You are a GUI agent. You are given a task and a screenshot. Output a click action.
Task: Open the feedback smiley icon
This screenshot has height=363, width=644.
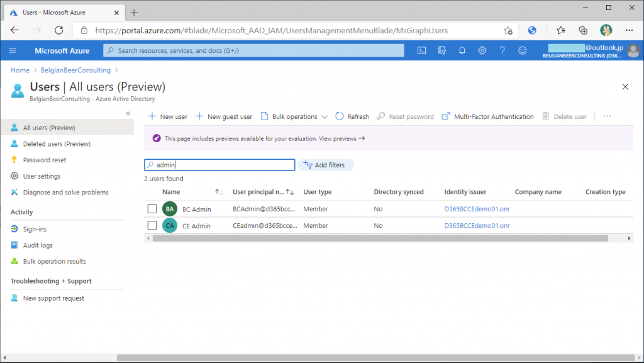(x=523, y=50)
